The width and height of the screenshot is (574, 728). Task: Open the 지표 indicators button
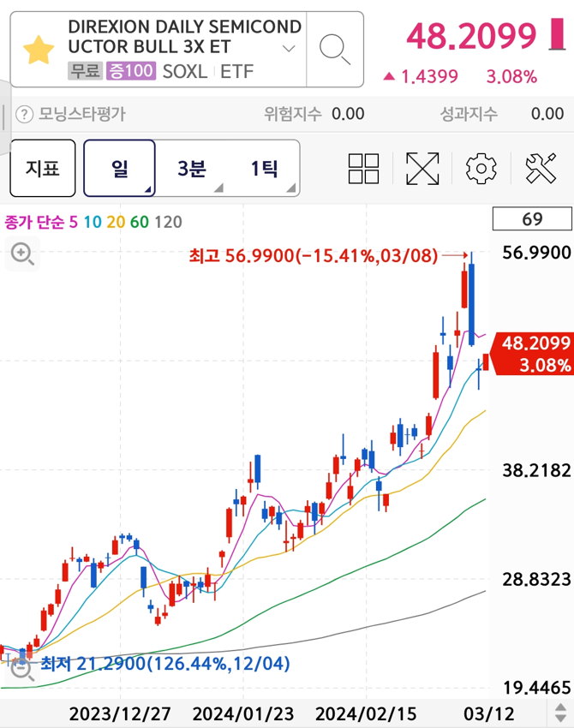click(x=43, y=168)
